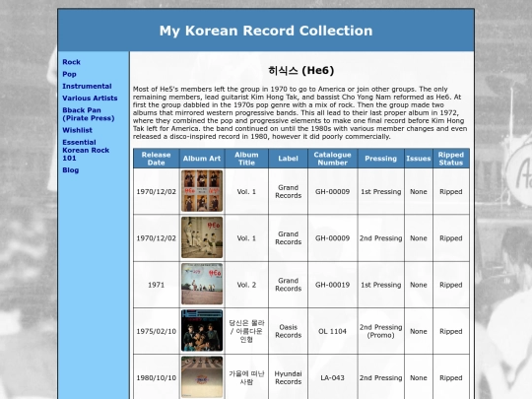Click the Pressing column header
The height and width of the screenshot is (399, 532).
pos(380,159)
